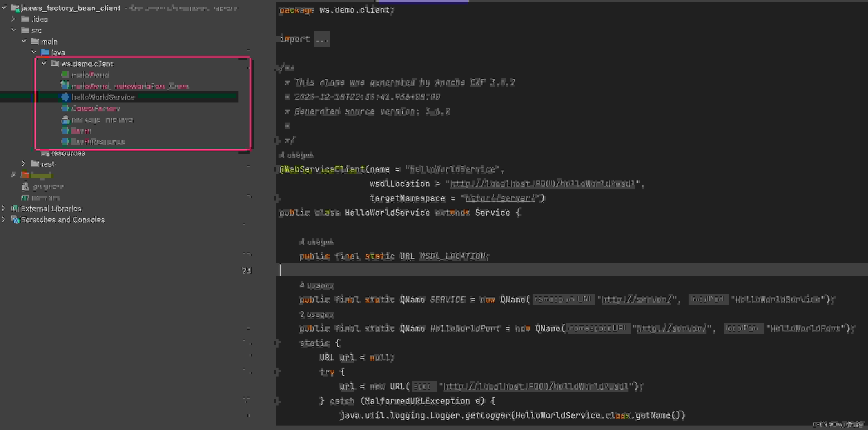
Task: Click the usages hint above SERVICE QName
Action: [317, 285]
